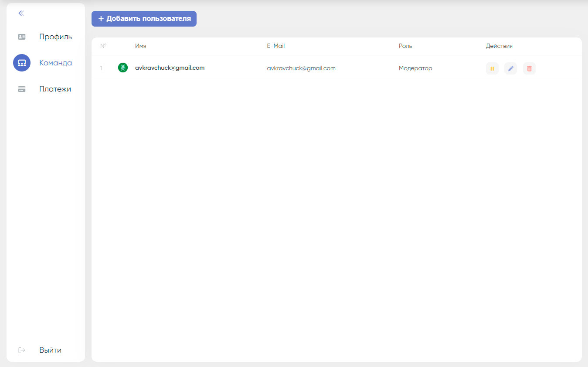This screenshot has width=588, height=367.
Task: Click the email cell in E-Mail column
Action: coord(301,68)
